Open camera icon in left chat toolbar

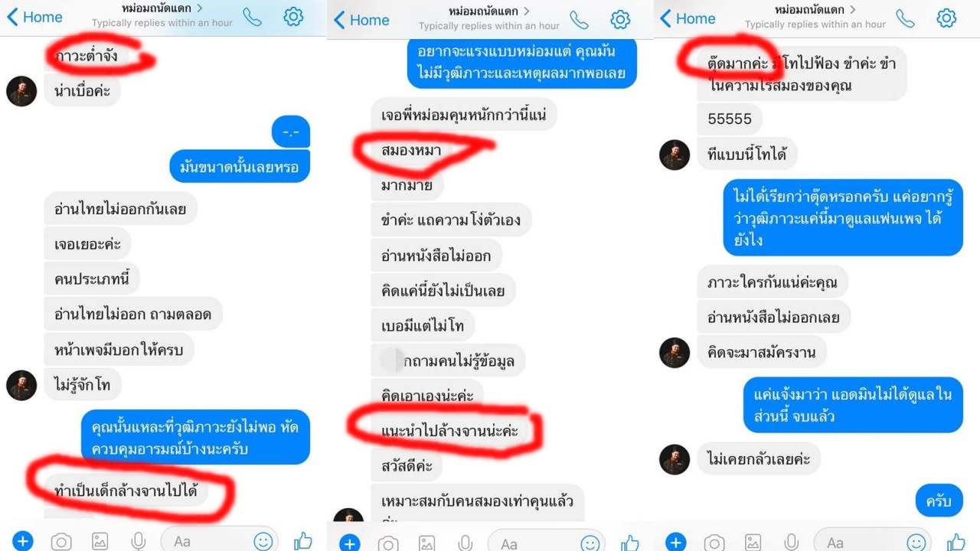click(61, 542)
